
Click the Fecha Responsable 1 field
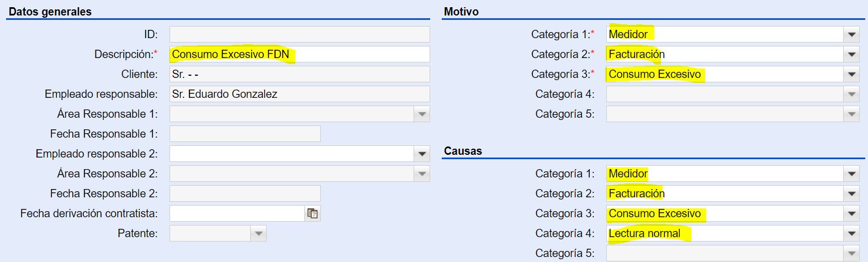(x=245, y=134)
